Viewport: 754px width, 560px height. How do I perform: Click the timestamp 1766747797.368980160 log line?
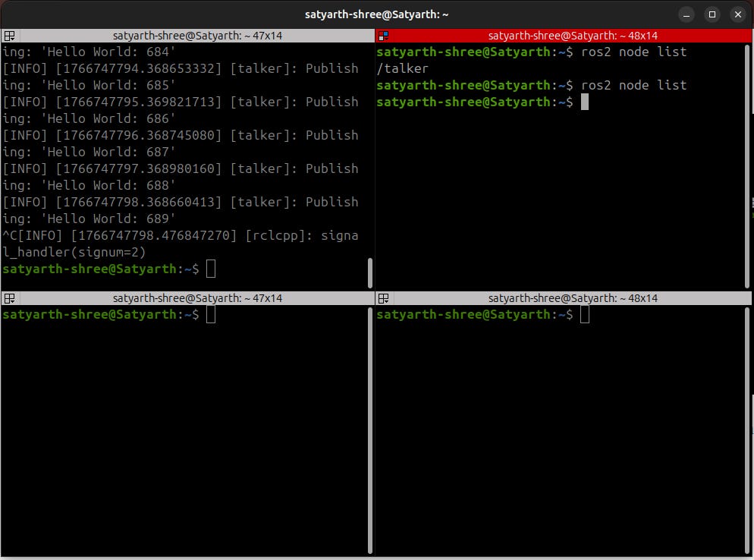click(x=181, y=169)
